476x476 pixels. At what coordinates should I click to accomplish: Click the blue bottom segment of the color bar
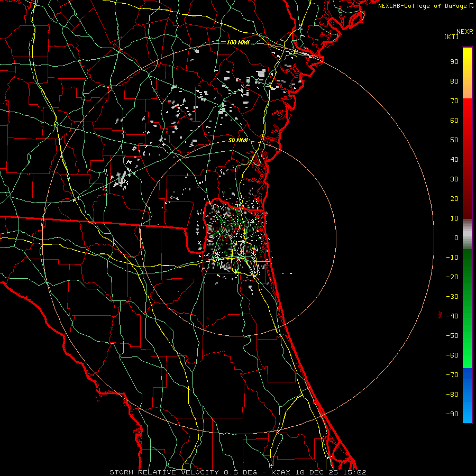[467, 396]
